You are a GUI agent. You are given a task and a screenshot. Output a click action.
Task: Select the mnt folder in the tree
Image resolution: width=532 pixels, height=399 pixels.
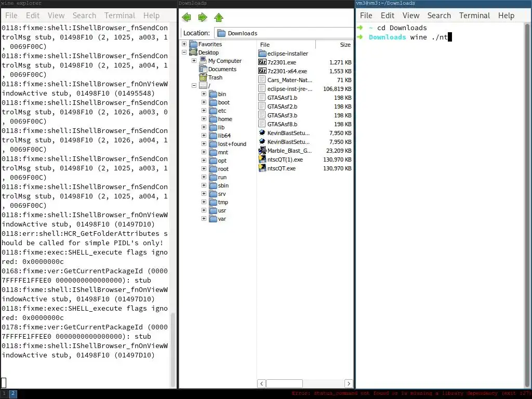coord(223,152)
